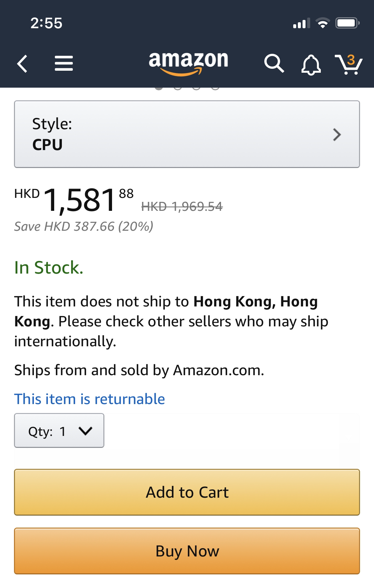Tap the Amazon logo
The image size is (374, 588).
pyautogui.click(x=188, y=63)
